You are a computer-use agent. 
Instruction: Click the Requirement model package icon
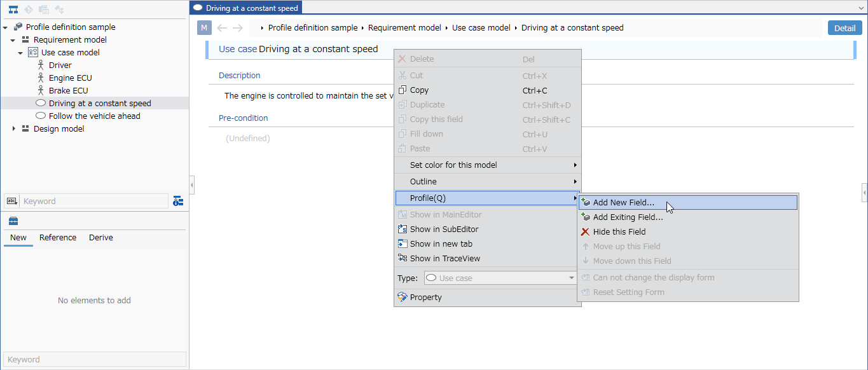25,39
